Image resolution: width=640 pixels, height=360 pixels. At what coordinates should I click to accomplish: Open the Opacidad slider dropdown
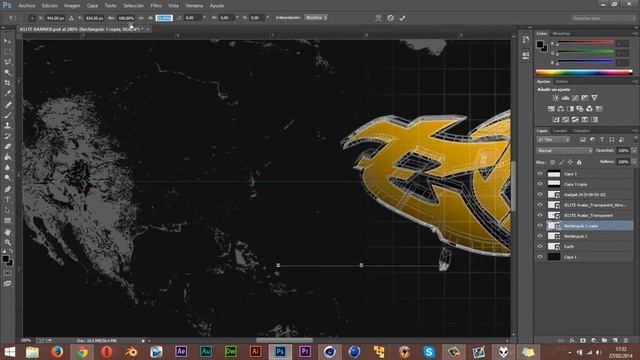point(634,151)
